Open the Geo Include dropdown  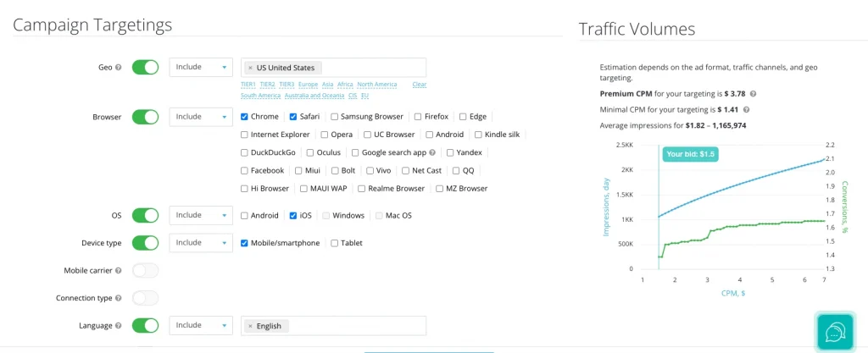[x=201, y=68]
